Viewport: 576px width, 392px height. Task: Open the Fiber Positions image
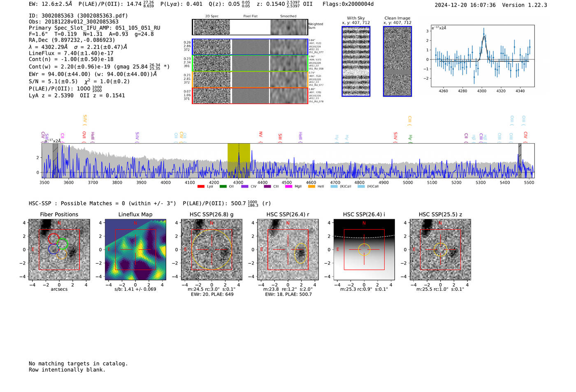coord(59,250)
